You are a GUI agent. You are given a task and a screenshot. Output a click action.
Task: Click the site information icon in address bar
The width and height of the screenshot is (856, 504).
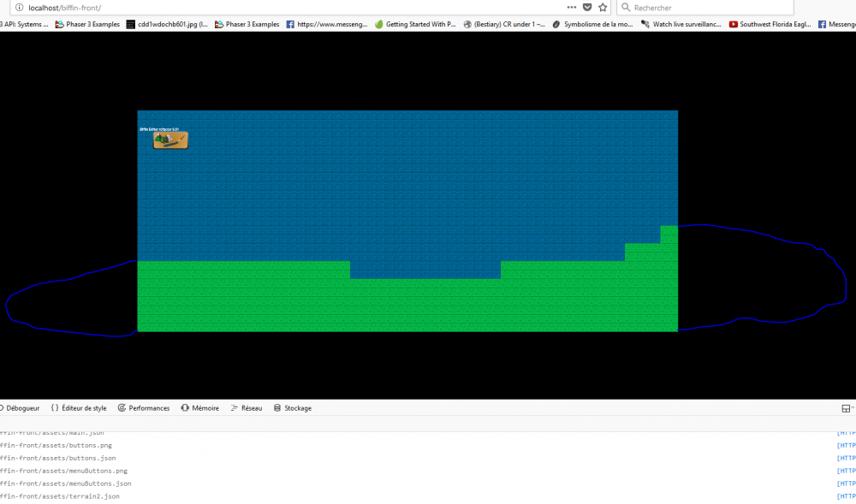point(20,8)
